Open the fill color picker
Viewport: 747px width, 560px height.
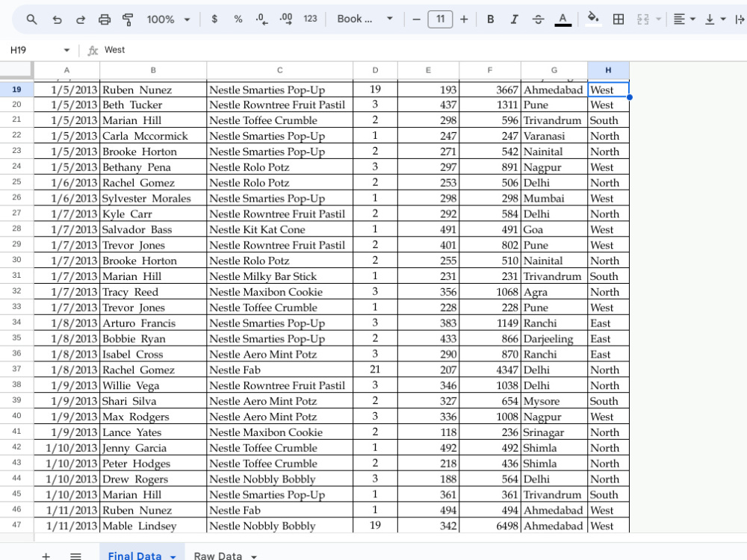(592, 19)
